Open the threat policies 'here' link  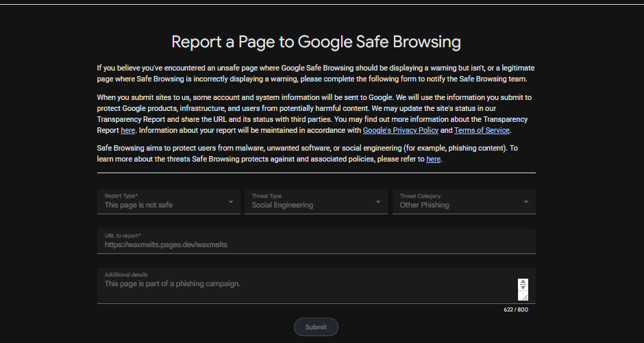(433, 160)
